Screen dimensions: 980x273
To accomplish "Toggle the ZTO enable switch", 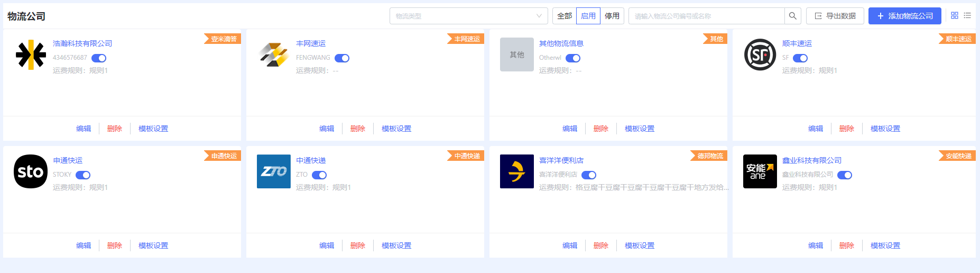I will (319, 175).
